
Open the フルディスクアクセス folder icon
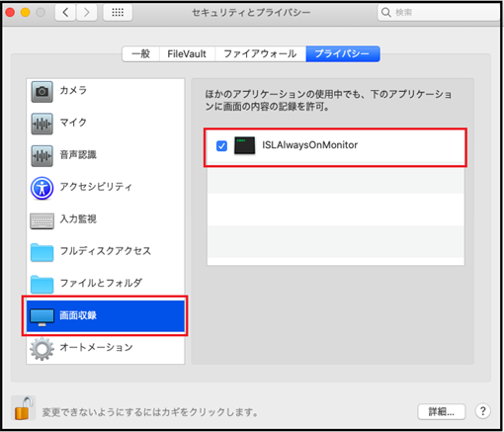pyautogui.click(x=42, y=252)
